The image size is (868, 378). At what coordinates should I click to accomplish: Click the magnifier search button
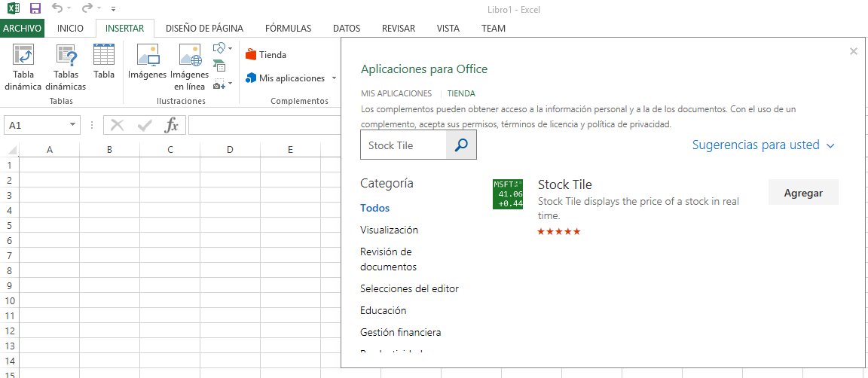point(461,145)
